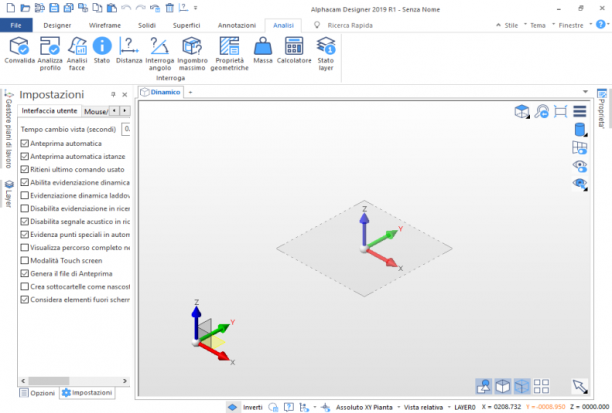This screenshot has width=612, height=413.
Task: Uncheck Anteprima automatica istanze
Action: click(x=25, y=156)
